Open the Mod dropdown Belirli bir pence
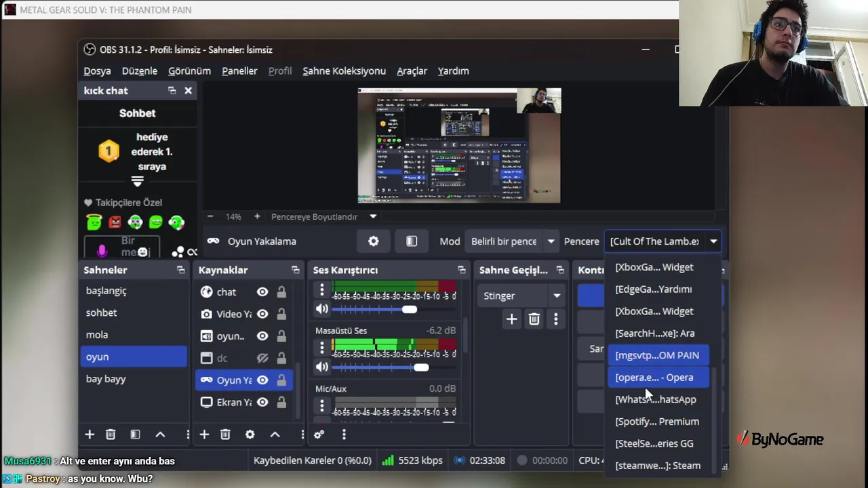The image size is (868, 488). [x=512, y=241]
